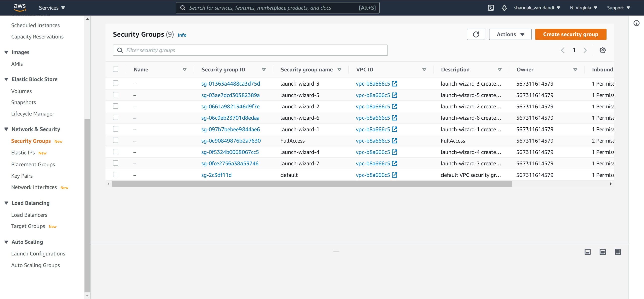644x299 pixels.
Task: Select the FullAccess security group checkbox
Action: click(116, 140)
